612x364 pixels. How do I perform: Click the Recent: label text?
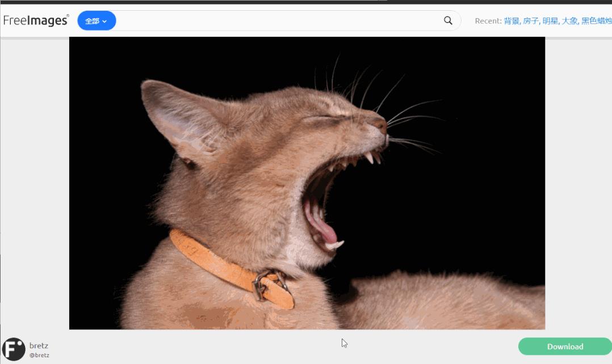[488, 20]
